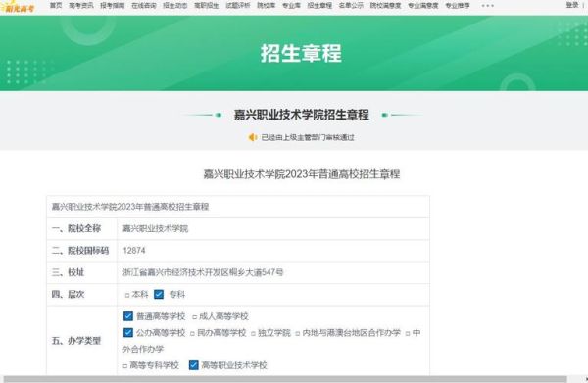Open 招生章程 in the top navigation

click(319, 5)
